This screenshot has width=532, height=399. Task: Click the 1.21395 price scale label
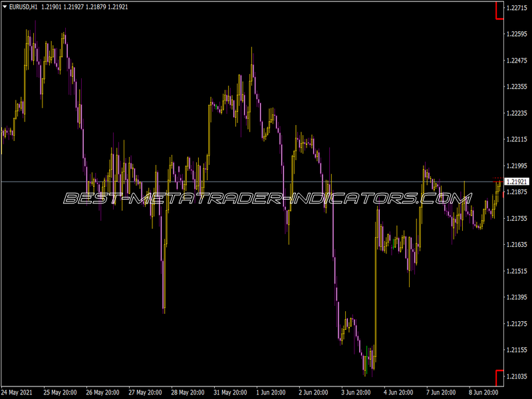click(517, 297)
